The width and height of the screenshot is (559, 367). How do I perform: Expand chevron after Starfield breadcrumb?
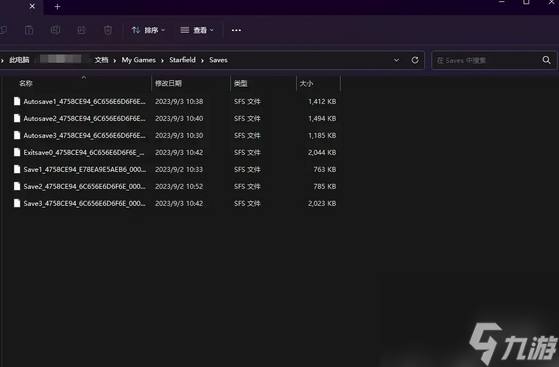[x=202, y=61]
